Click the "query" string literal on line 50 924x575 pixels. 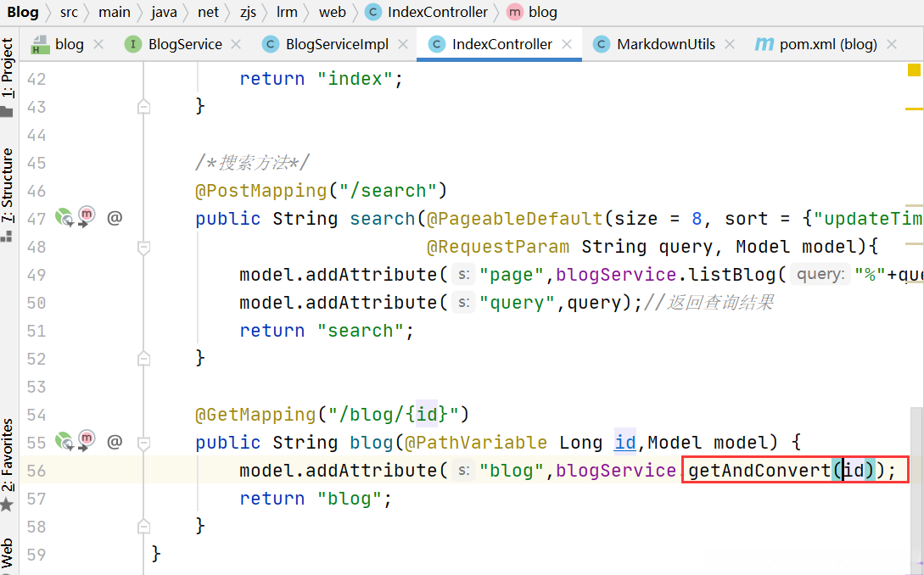(518, 303)
